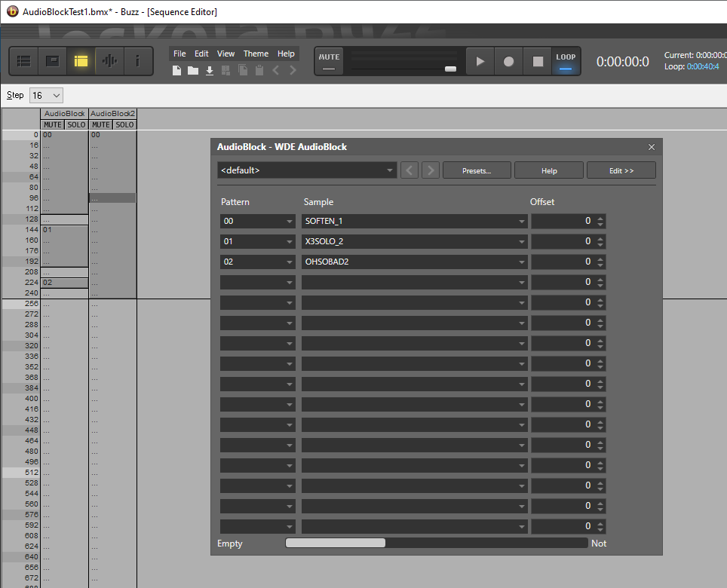The width and height of the screenshot is (727, 588).
Task: Open an existing song file
Action: coord(192,69)
